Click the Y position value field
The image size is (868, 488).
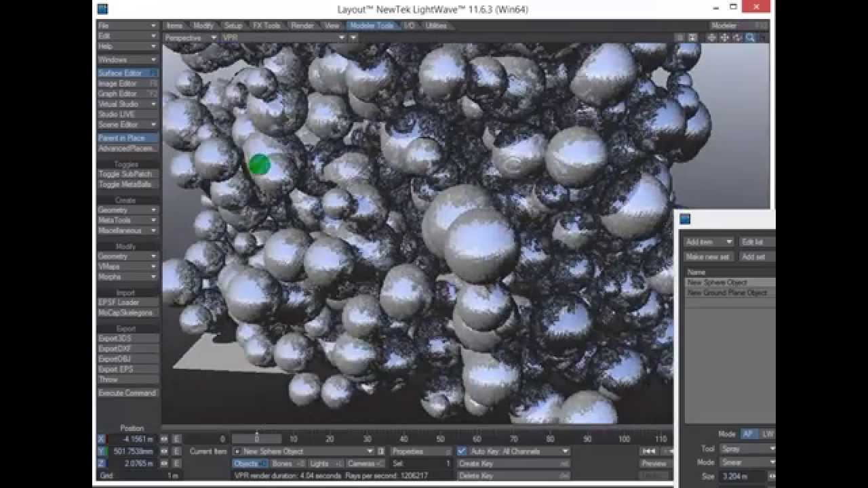tap(132, 451)
